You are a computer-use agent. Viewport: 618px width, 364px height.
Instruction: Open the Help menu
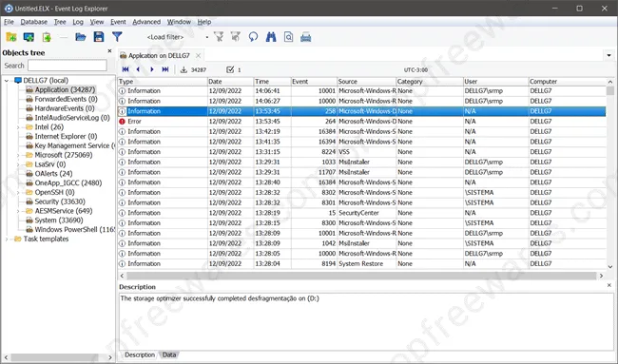pos(204,22)
